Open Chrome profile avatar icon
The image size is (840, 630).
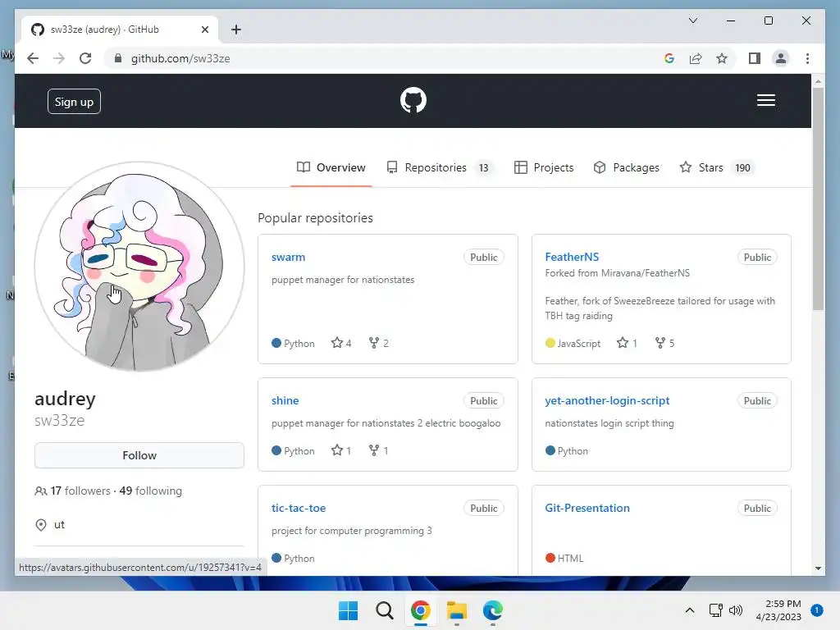coord(781,58)
